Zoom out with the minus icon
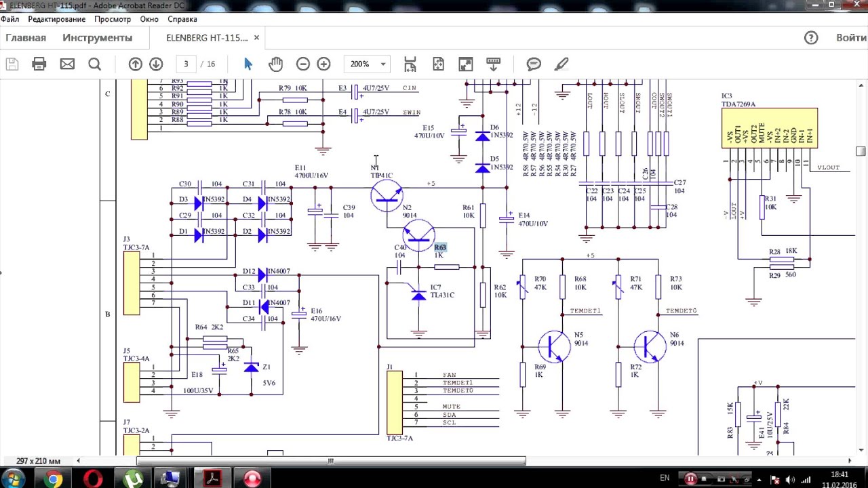 click(x=303, y=64)
